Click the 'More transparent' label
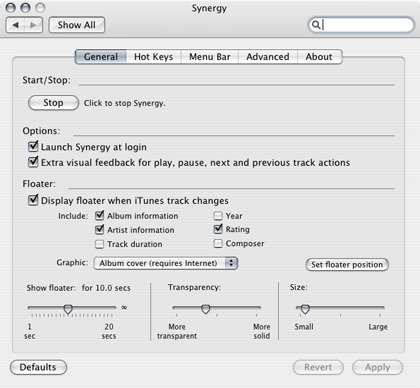420x388 pixels. pyautogui.click(x=177, y=331)
